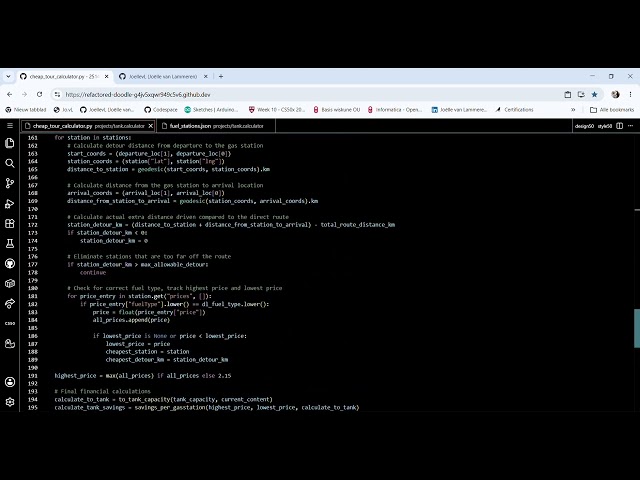The image size is (640, 480).
Task: Open the Week 10 - CS50x bookmark
Action: click(x=277, y=110)
